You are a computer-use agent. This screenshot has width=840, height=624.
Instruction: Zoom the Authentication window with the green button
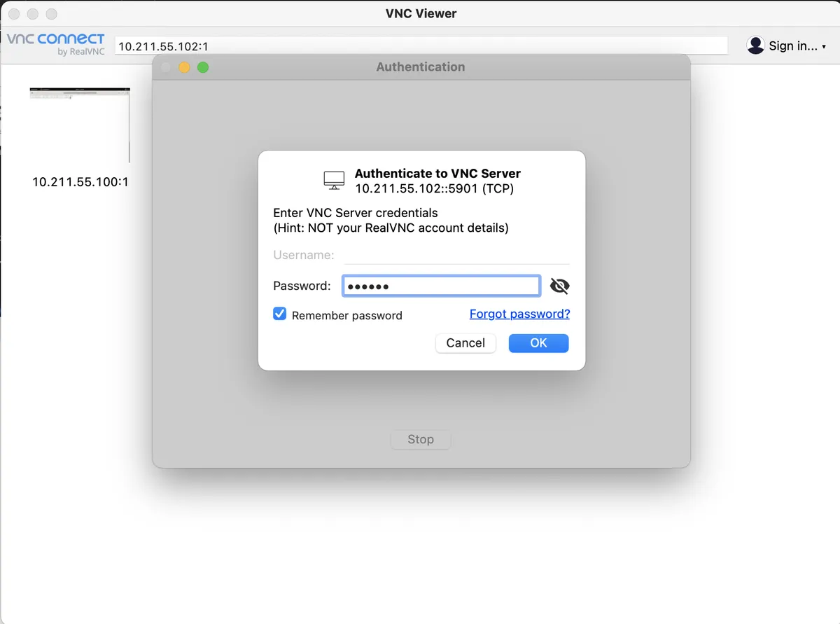click(203, 67)
